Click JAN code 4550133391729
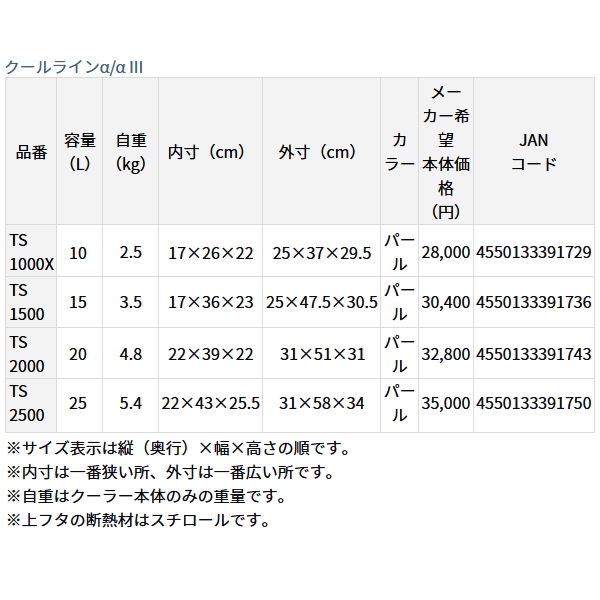The width and height of the screenshot is (600, 600). [x=534, y=253]
